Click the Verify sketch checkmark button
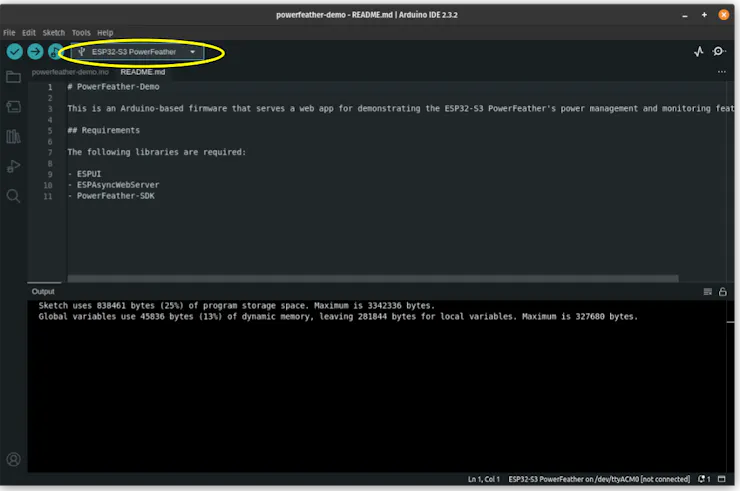 tap(15, 51)
